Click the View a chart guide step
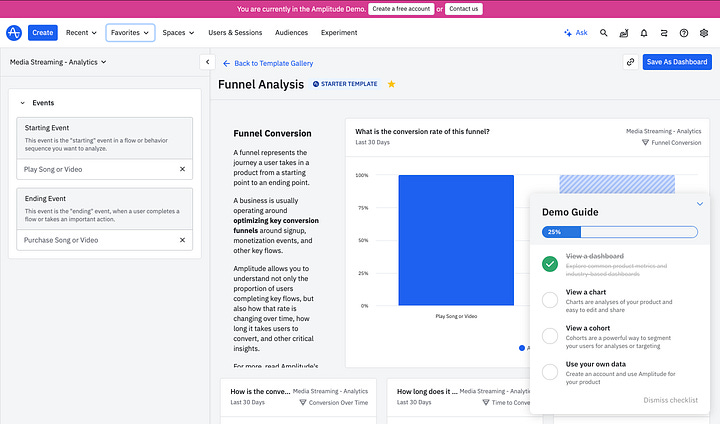Screen dimensions: 720x424 pos(619,300)
